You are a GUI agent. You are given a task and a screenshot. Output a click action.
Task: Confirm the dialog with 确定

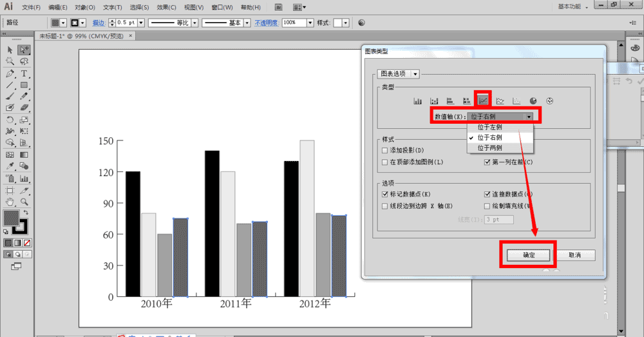point(528,255)
